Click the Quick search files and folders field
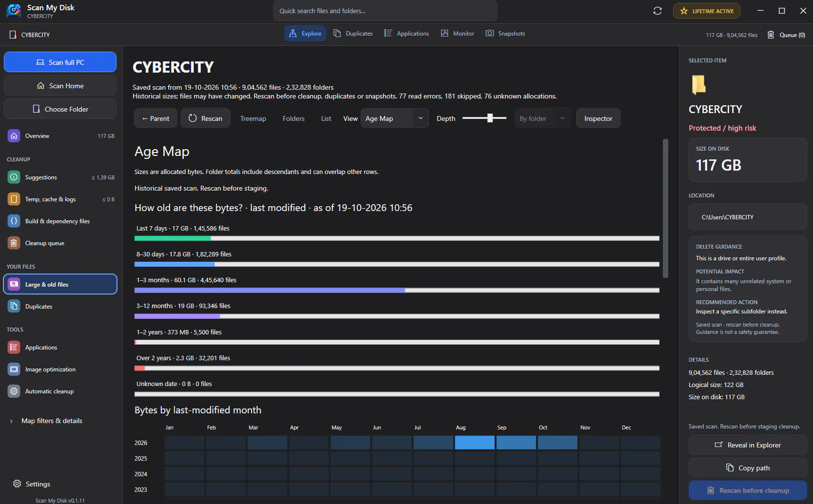Viewport: 813px width, 504px height. (x=385, y=11)
